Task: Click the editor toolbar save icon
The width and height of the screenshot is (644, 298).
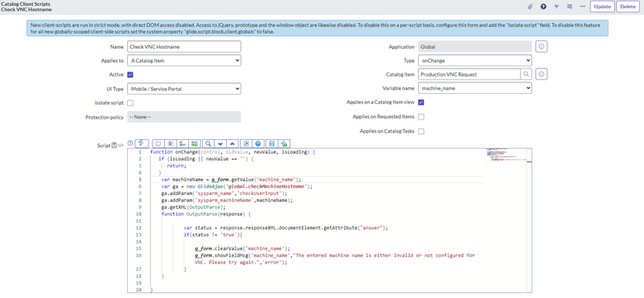Action: point(271,143)
